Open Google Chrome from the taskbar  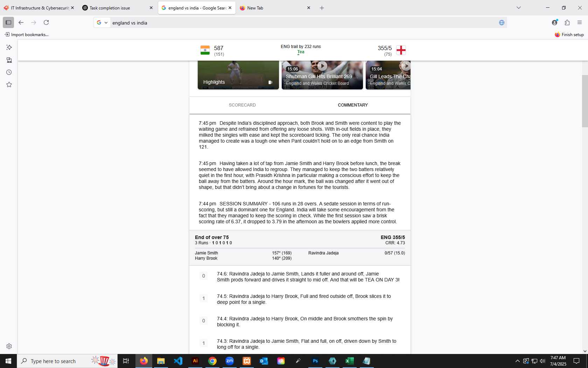(x=212, y=361)
